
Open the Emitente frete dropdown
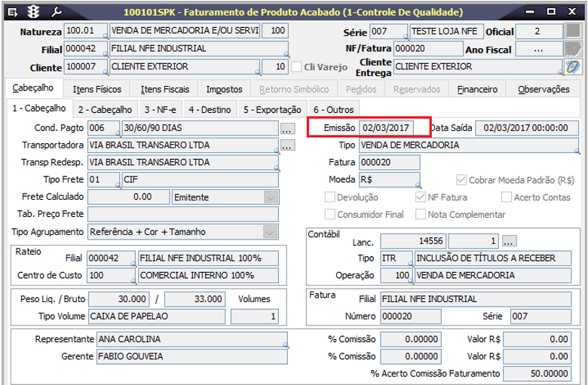(271, 197)
